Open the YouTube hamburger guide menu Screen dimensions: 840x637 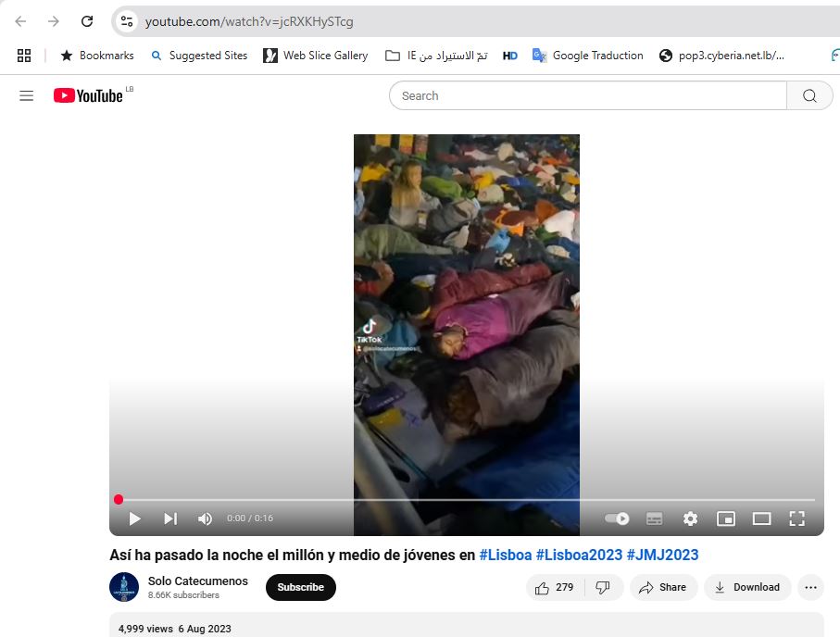pyautogui.click(x=26, y=95)
